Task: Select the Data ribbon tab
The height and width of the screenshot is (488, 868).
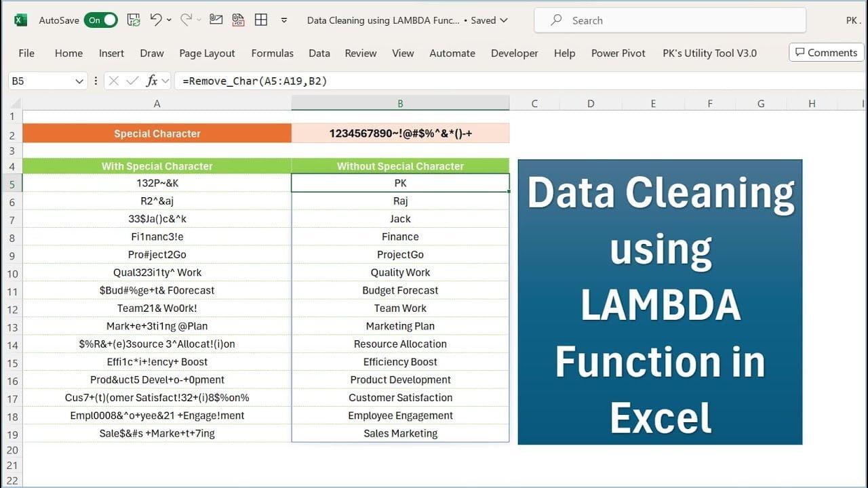Action: 319,53
